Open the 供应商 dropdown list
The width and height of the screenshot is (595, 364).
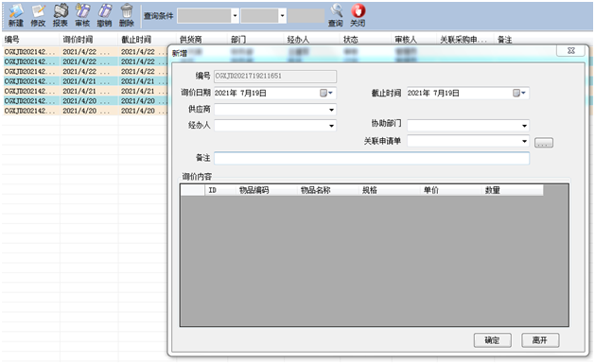click(x=331, y=110)
